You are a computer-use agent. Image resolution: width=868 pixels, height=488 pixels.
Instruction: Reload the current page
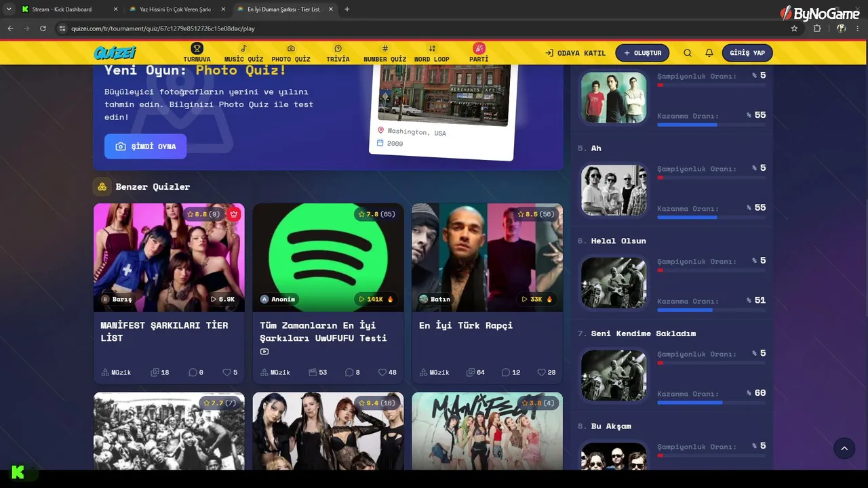(43, 28)
